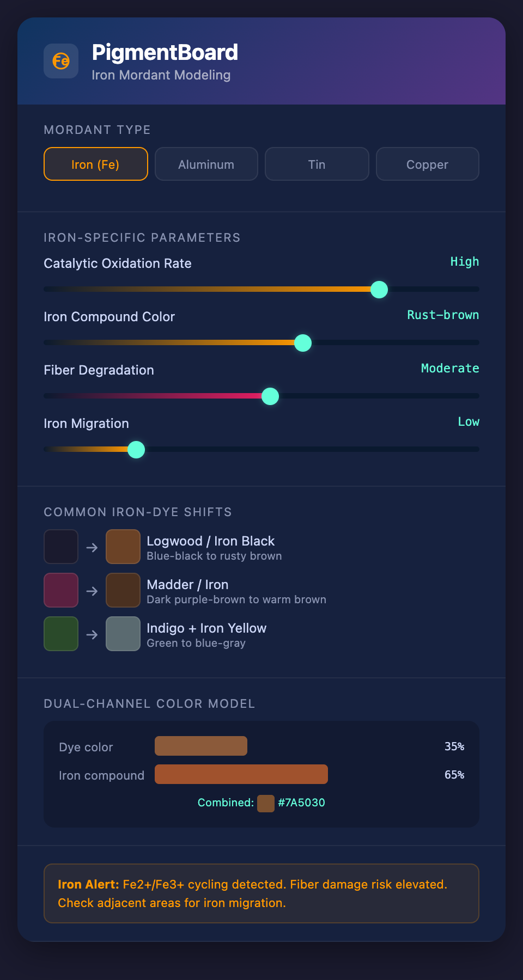Select the Copper mordant button

coord(428,164)
